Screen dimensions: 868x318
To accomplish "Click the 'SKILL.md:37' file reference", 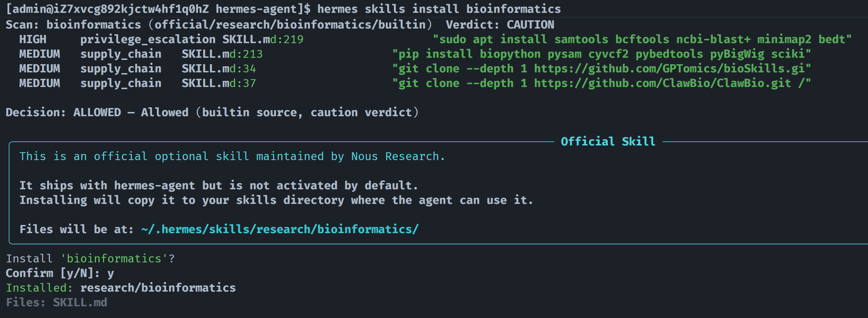I will pyautogui.click(x=219, y=83).
